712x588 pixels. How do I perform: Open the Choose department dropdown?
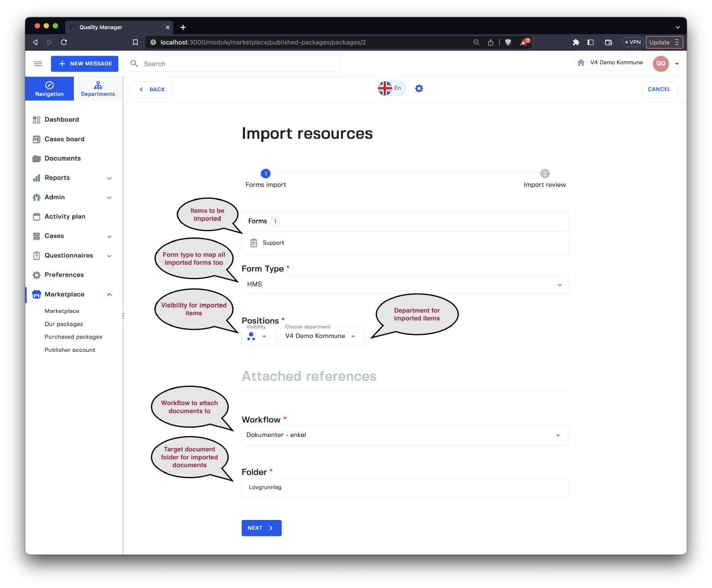pyautogui.click(x=321, y=336)
